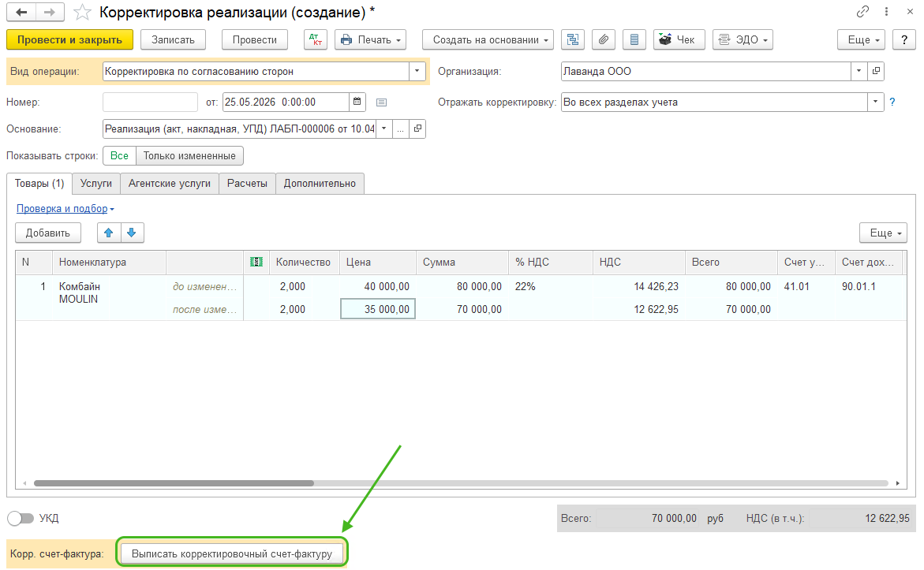
Task: Click the Цена cell 35 000,00
Action: pyautogui.click(x=378, y=308)
